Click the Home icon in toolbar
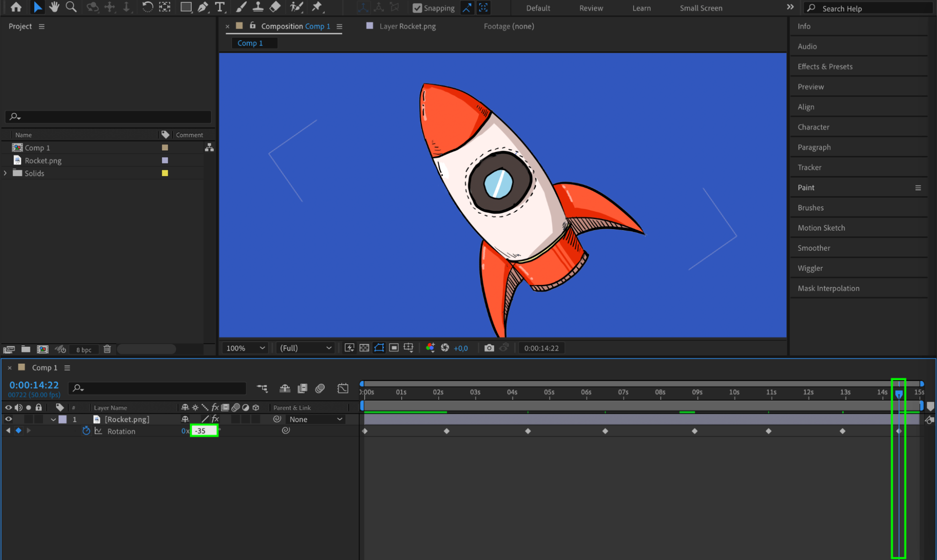937x560 pixels. click(x=16, y=7)
